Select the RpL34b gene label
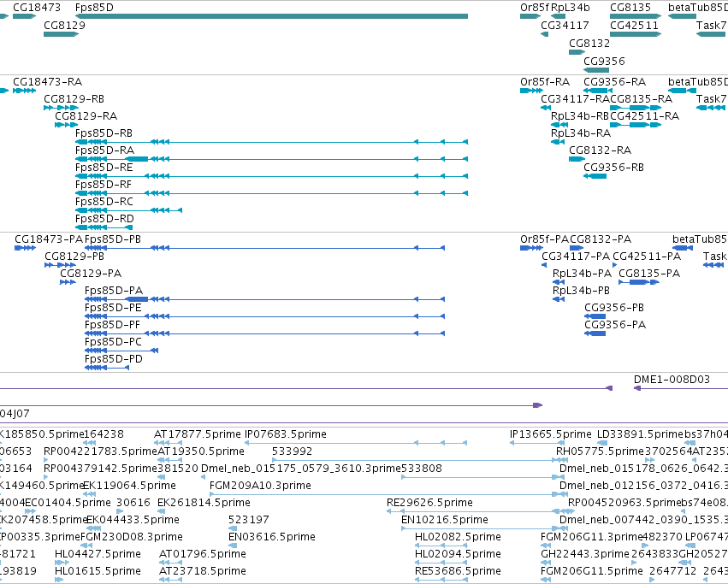This screenshot has width=728, height=584. click(x=570, y=8)
